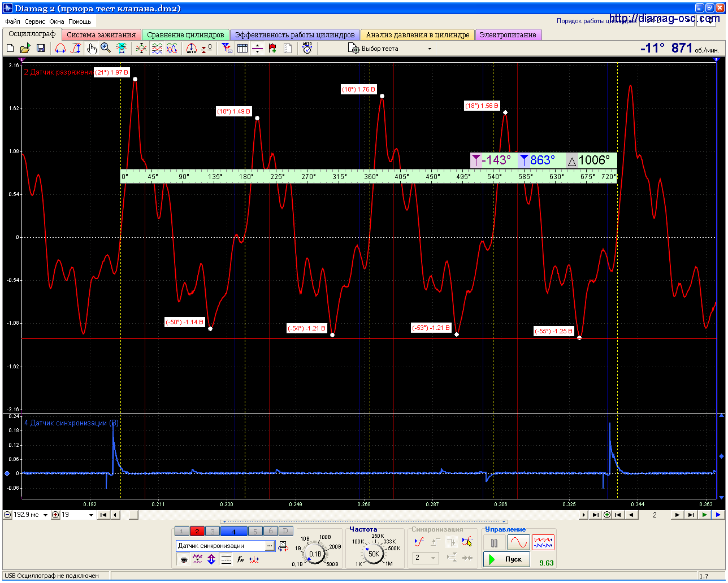Click the blue vertical invert arrows icon
This screenshot has width=728, height=583.
(x=211, y=560)
